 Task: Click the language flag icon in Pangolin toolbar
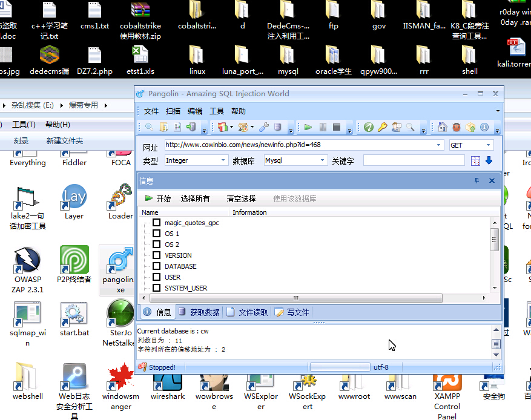222,127
